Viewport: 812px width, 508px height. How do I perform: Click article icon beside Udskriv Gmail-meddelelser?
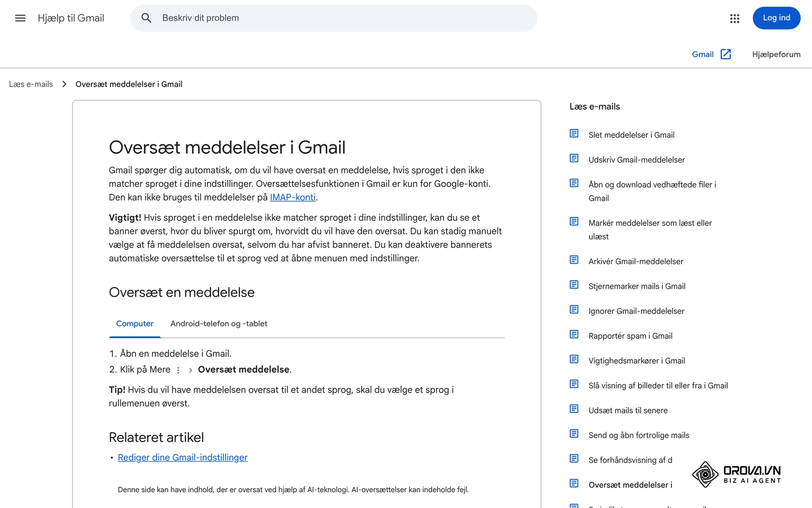pos(574,158)
